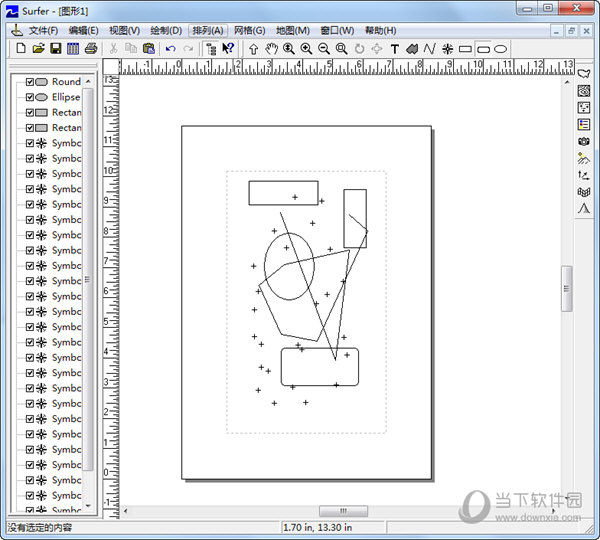Select the Ellipse drawing tool in toolbar
Screen dimensions: 600x540
[x=501, y=48]
